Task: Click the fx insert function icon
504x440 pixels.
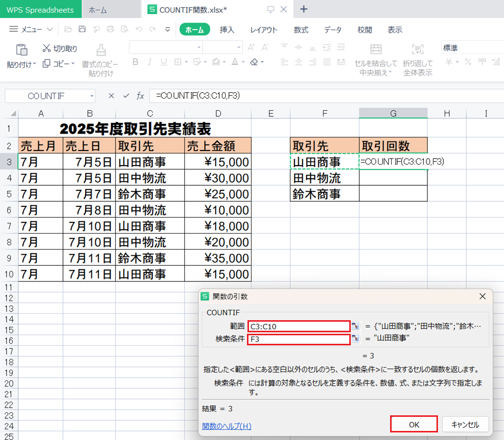Action: click(x=140, y=96)
